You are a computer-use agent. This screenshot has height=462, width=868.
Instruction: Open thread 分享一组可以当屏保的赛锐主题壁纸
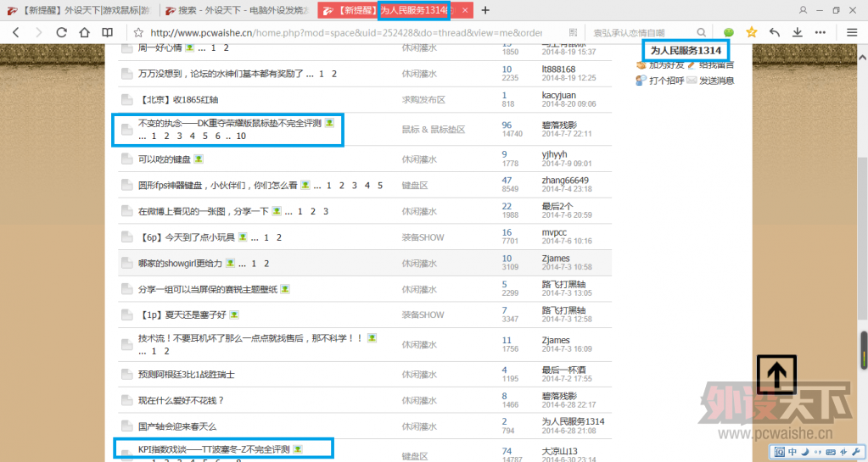208,289
